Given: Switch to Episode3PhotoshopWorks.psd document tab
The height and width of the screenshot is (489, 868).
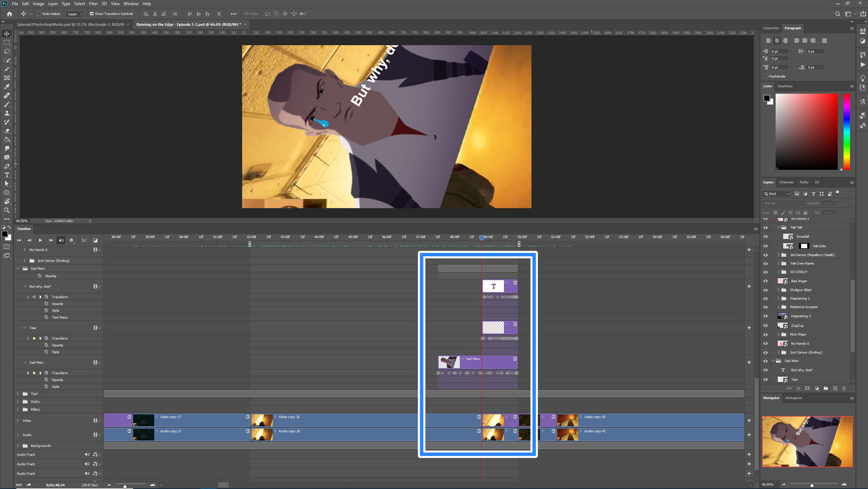Looking at the screenshot, I should (71, 24).
